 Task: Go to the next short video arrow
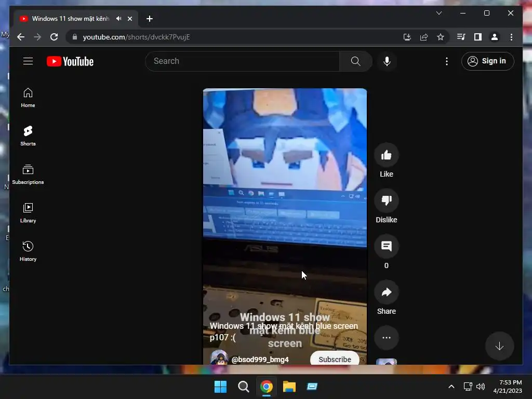click(x=499, y=346)
